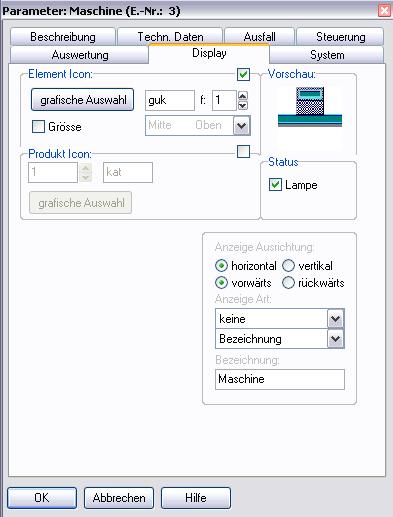393x517 pixels.
Task: Expand the keine Anzeige Art dropdown
Action: tap(335, 319)
